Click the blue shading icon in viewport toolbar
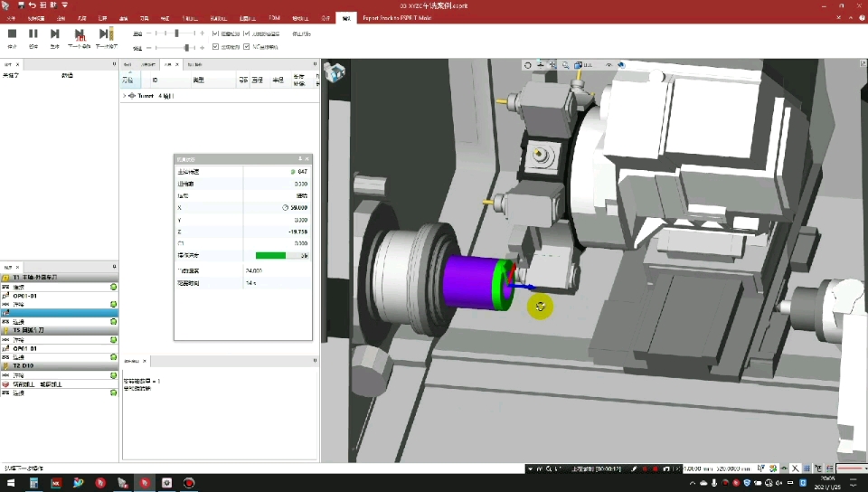Viewport: 868px width, 492px height. point(621,65)
